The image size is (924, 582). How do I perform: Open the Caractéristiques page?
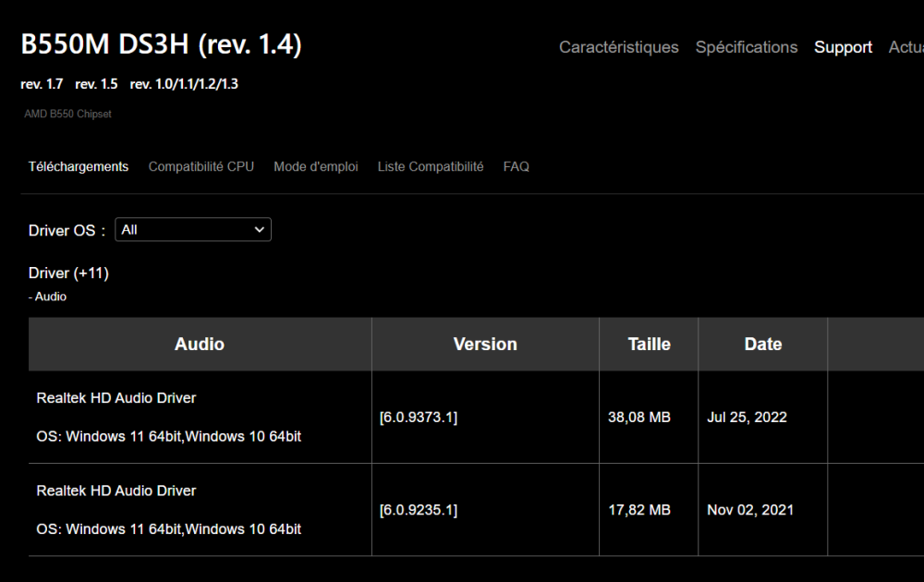pos(618,47)
